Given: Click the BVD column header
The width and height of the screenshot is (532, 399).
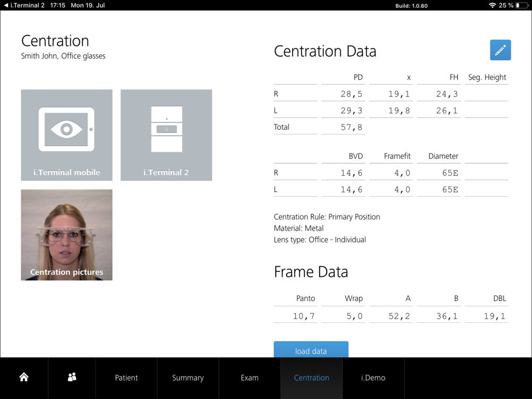Looking at the screenshot, I should (355, 156).
